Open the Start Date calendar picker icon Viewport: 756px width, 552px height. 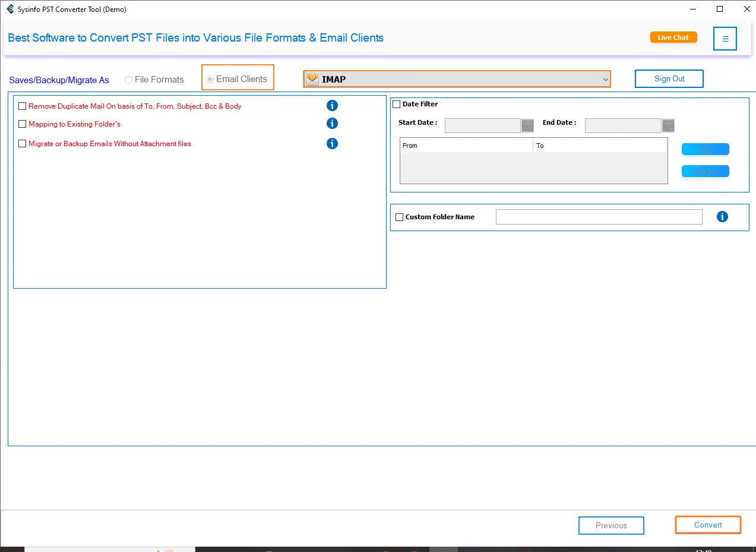coord(527,125)
